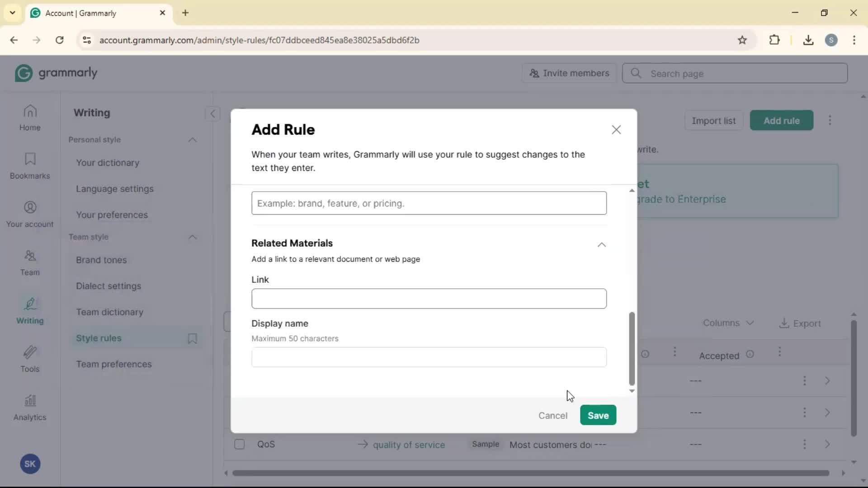Image resolution: width=868 pixels, height=488 pixels.
Task: Open Team dictionary menu item
Action: coord(109,312)
